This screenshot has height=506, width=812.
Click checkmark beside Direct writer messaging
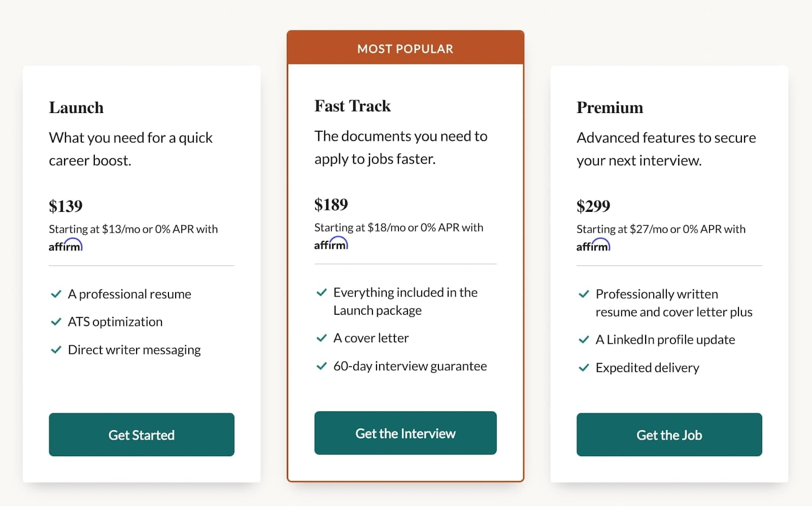coord(56,350)
